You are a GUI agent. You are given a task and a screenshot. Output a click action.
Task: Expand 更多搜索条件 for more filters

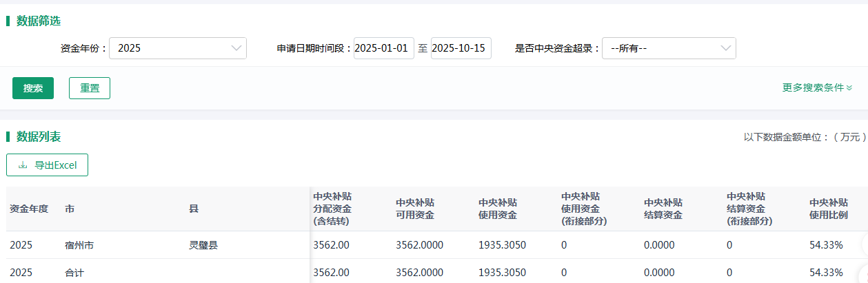coord(817,88)
